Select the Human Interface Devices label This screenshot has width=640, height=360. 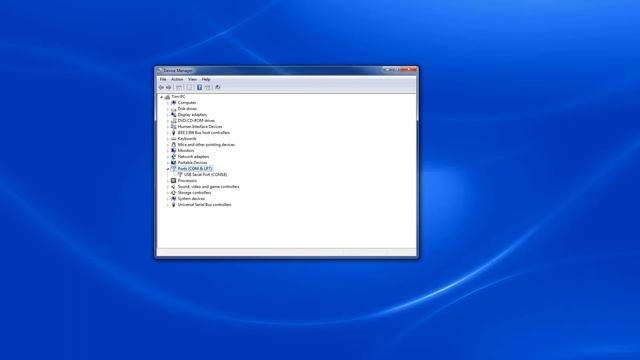(200, 127)
